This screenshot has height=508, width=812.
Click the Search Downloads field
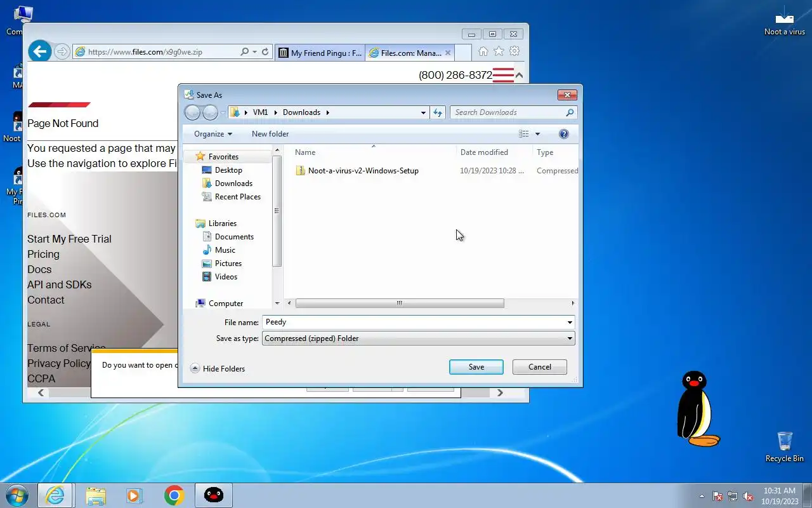508,112
